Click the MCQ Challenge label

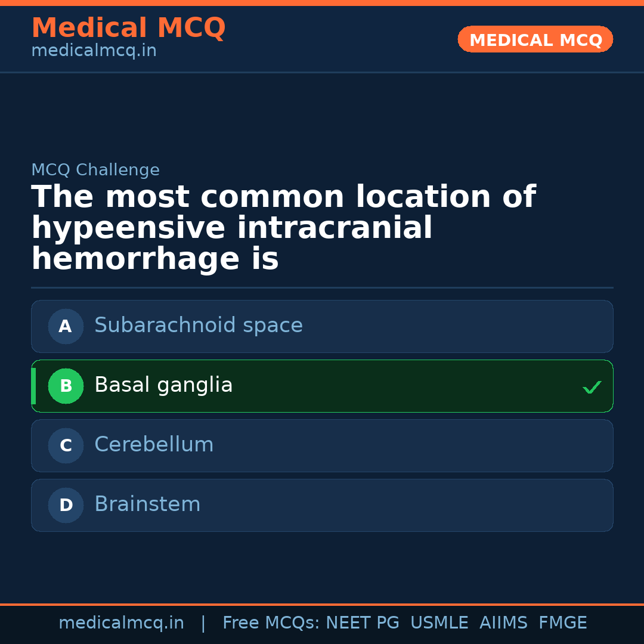95,170
